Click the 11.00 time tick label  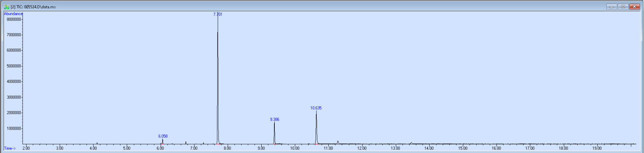click(x=328, y=148)
